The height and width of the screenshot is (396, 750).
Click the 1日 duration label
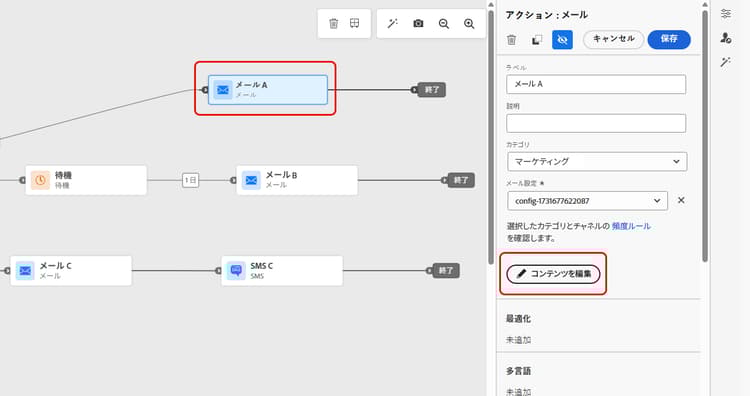click(x=190, y=180)
